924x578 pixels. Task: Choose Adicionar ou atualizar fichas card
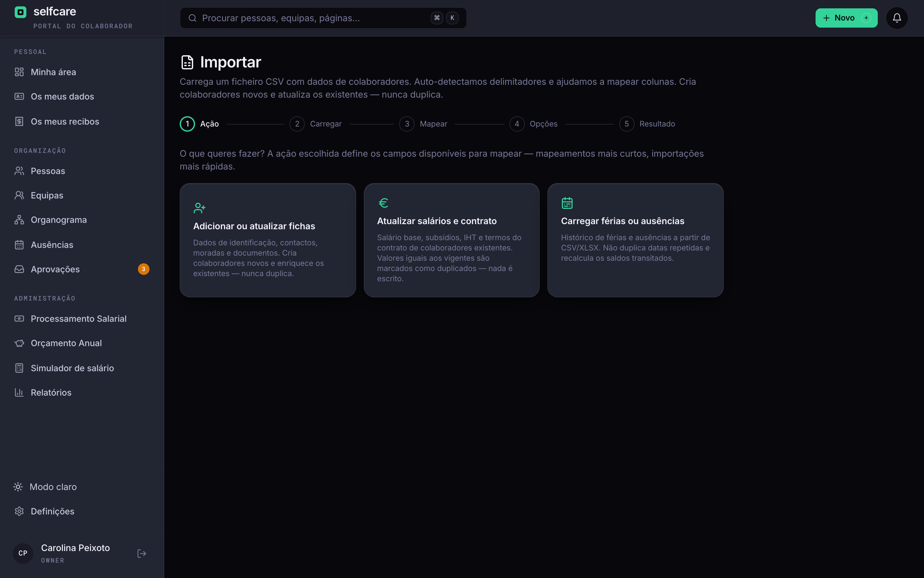[268, 240]
